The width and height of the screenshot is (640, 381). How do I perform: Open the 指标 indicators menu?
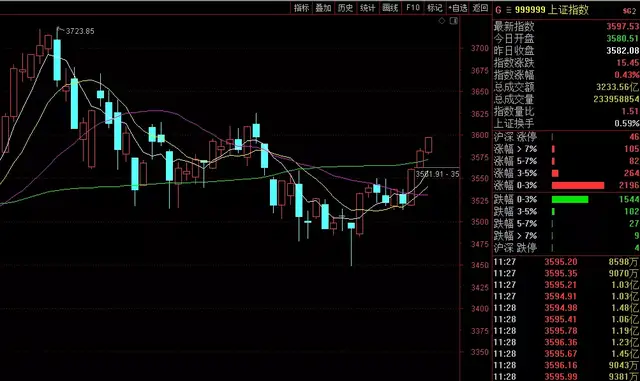pyautogui.click(x=302, y=8)
